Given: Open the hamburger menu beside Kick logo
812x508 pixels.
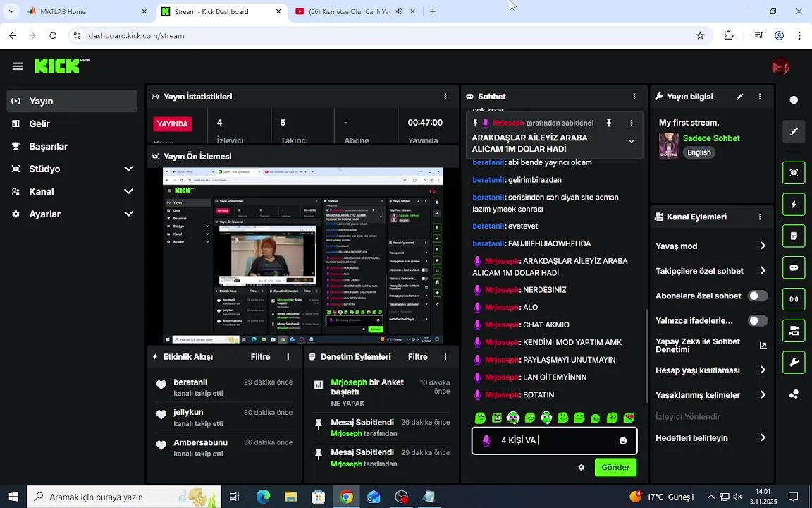Looking at the screenshot, I should tap(18, 66).
